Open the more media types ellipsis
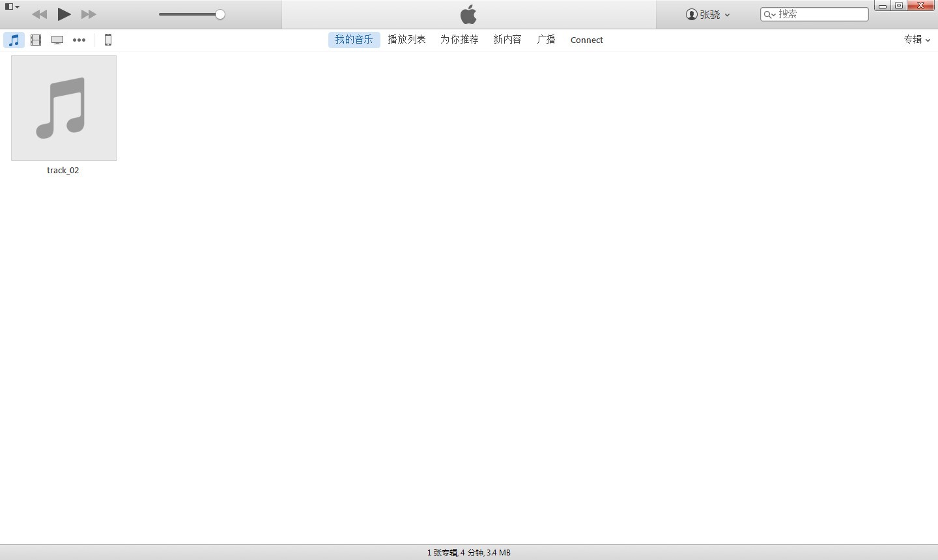The height and width of the screenshot is (560, 938). (x=79, y=40)
